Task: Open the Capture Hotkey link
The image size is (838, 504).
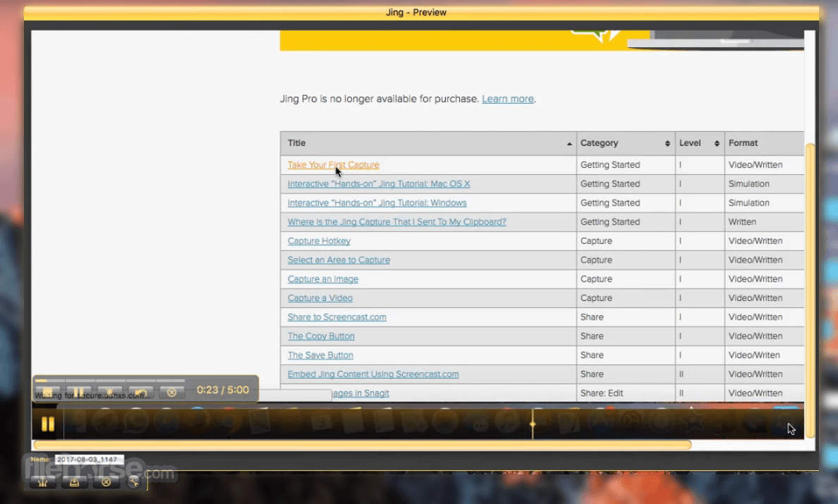Action: click(x=319, y=241)
